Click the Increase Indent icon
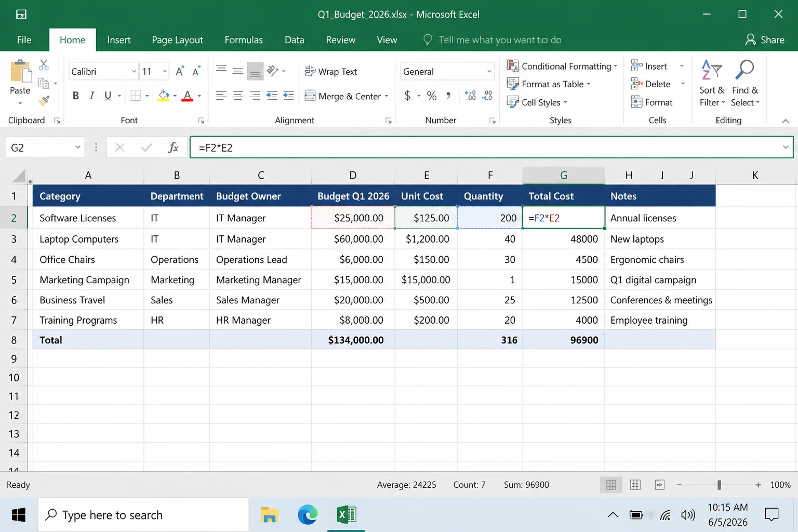 pos(288,96)
